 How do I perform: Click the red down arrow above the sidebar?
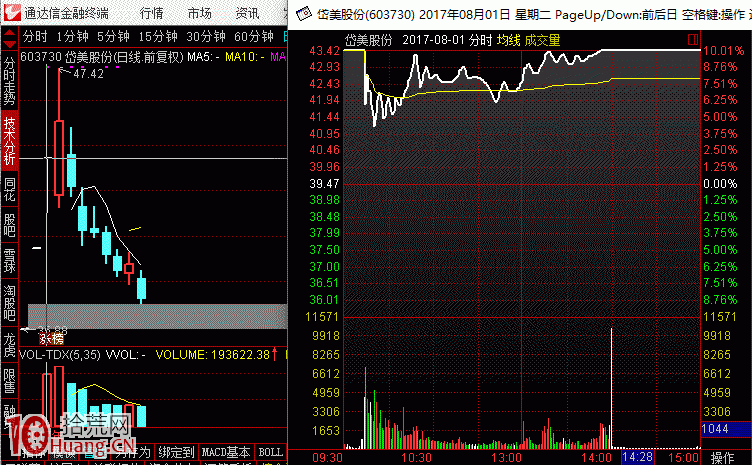[x=10, y=45]
